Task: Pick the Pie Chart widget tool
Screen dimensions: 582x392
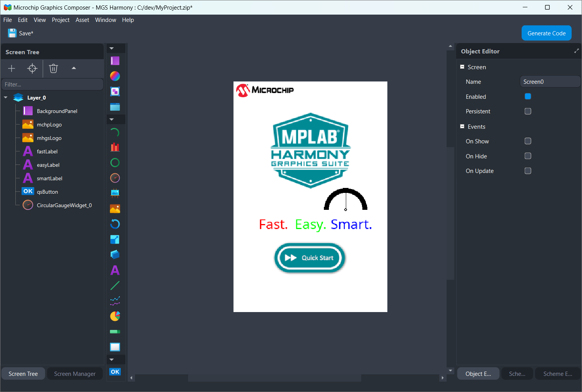Action: click(x=115, y=316)
